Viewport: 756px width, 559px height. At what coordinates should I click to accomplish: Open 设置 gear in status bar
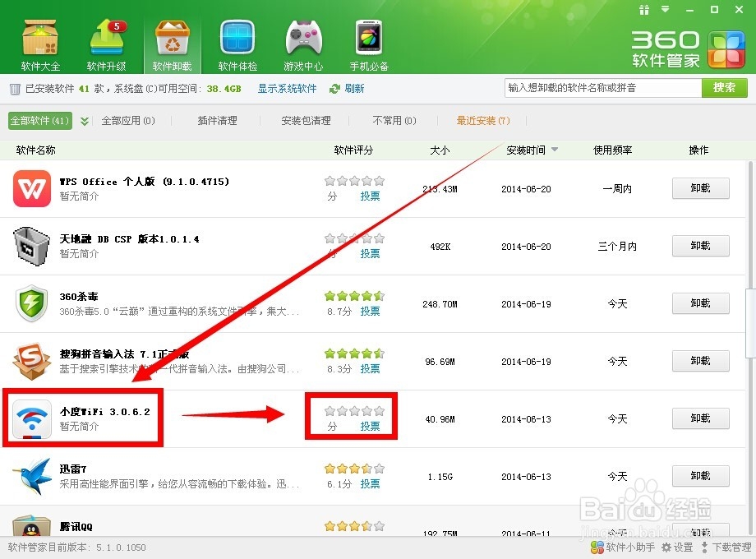point(677,547)
